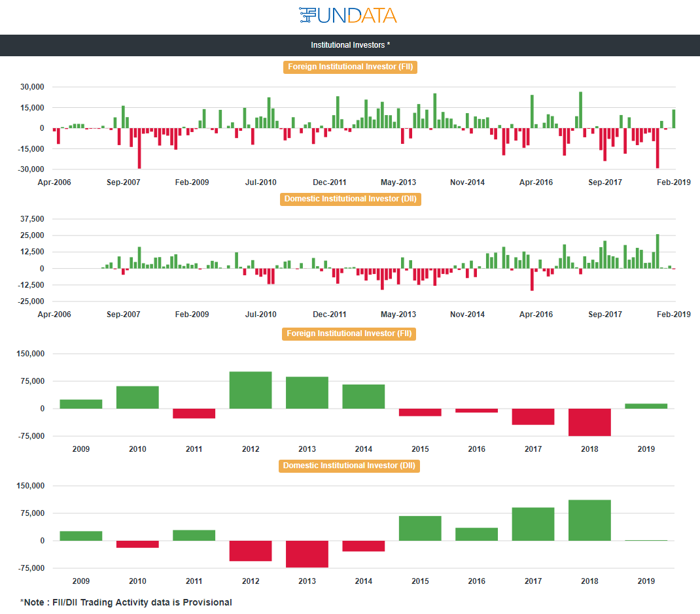Click the 30,000 value on monthly FII axis
Image resolution: width=700 pixels, height=614 pixels.
[32, 87]
